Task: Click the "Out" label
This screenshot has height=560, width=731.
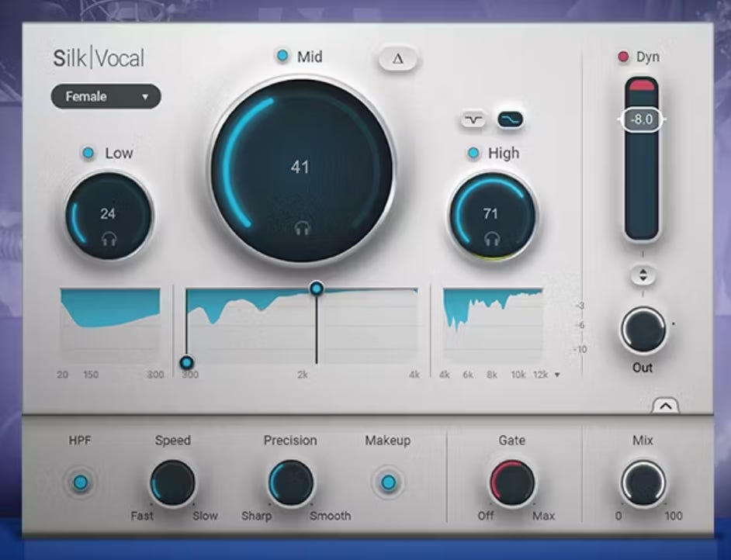Action: 643,368
